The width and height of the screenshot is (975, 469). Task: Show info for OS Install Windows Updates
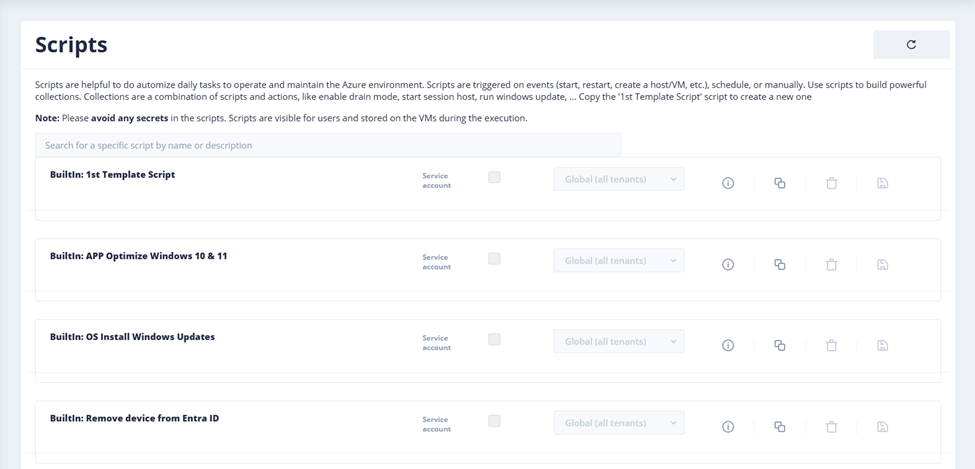tap(728, 345)
